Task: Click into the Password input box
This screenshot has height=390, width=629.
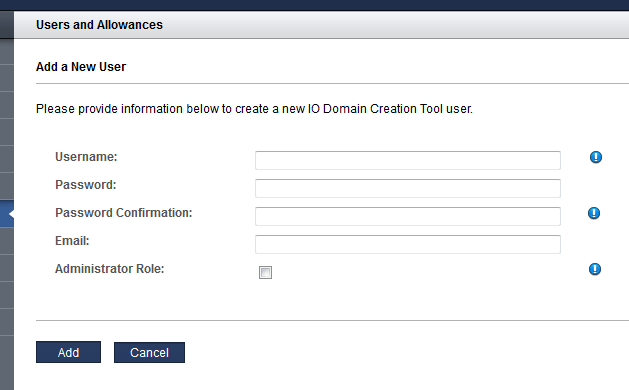Action: pyautogui.click(x=408, y=188)
